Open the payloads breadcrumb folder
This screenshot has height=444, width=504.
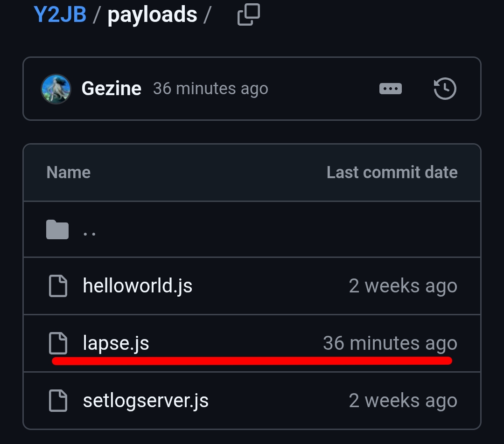point(152,15)
